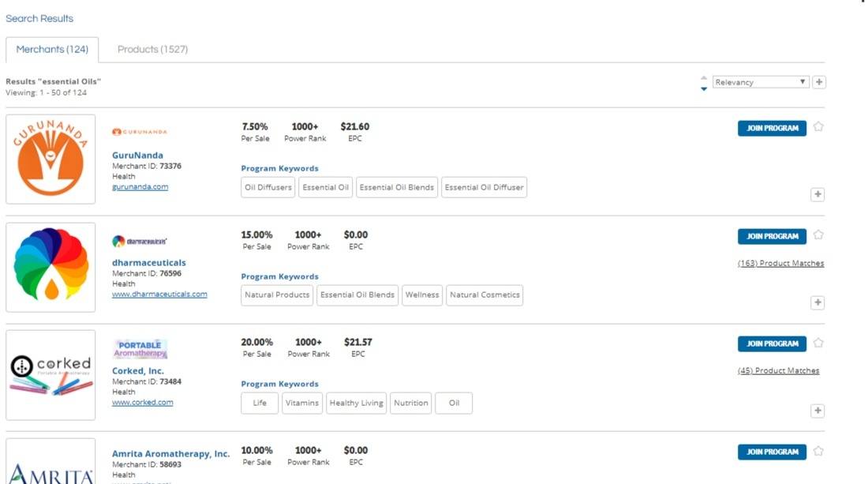Open (163) Product Matches link
Screen dimensions: 868x484
point(780,263)
